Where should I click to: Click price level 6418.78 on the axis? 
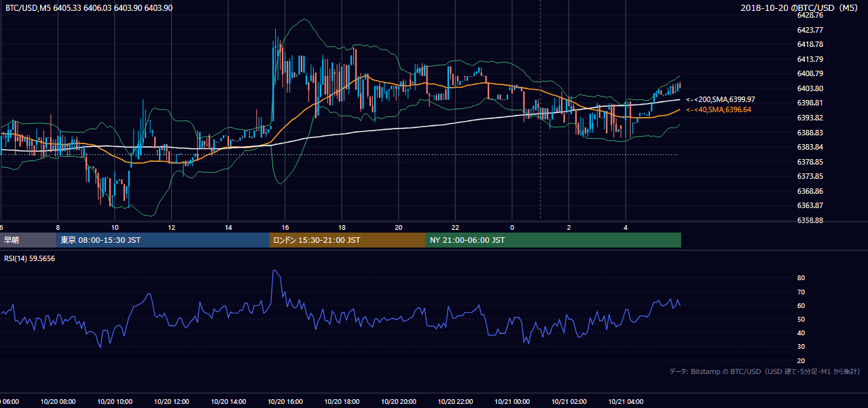(x=810, y=44)
